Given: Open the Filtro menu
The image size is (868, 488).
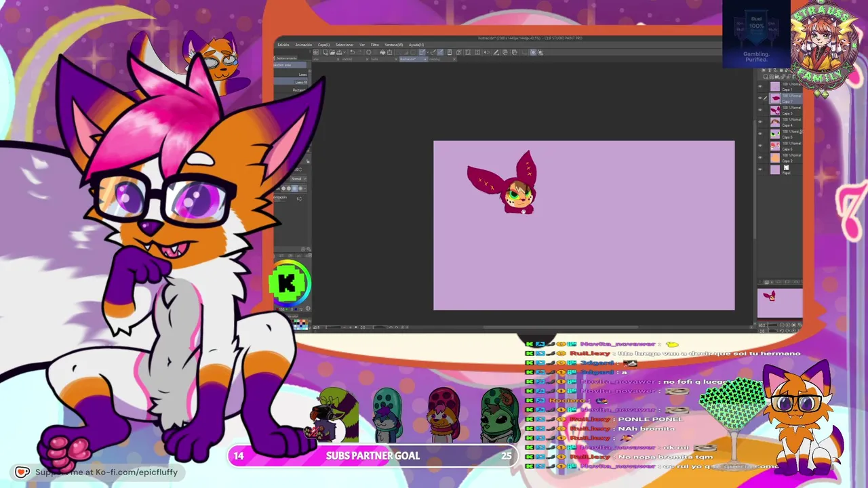Looking at the screenshot, I should tap(375, 45).
